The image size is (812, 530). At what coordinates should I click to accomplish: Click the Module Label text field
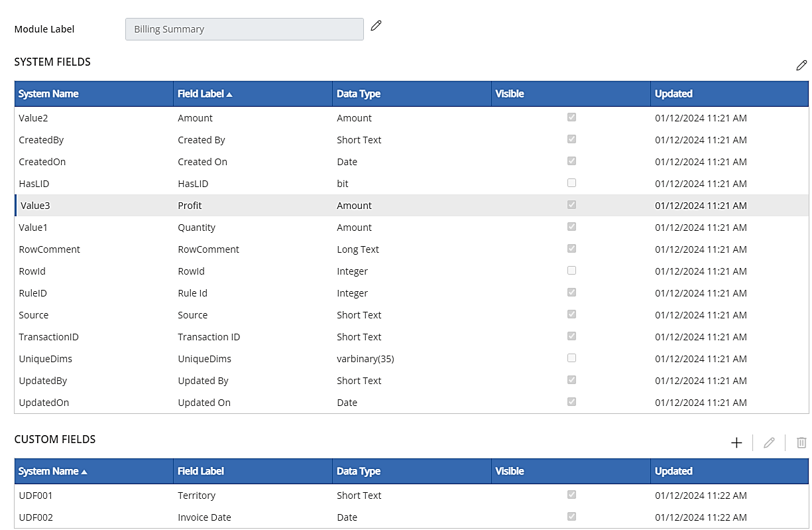[244, 29]
